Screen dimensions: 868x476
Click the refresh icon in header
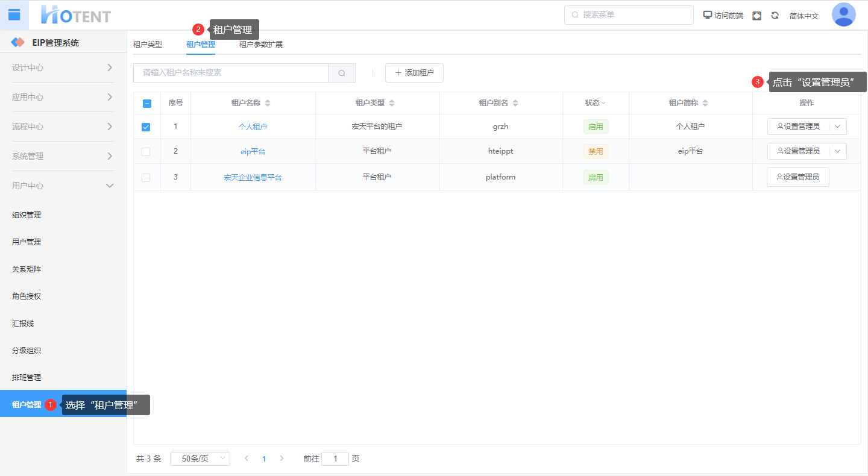775,16
